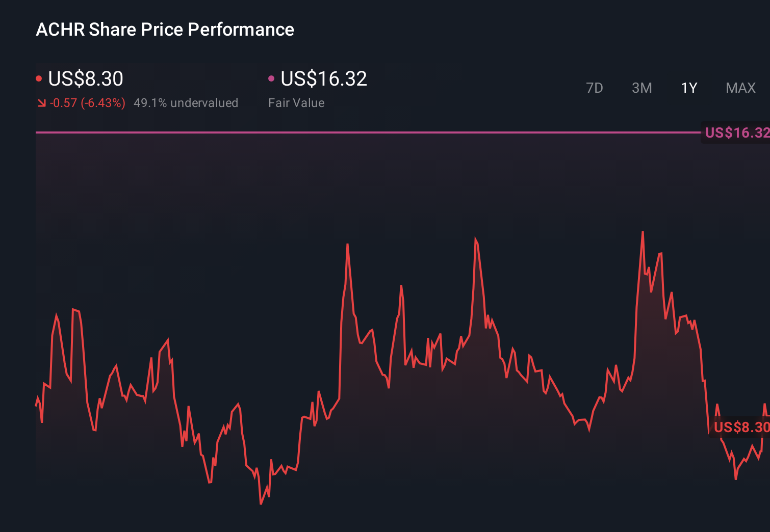Click the red downward arrow indicator
This screenshot has width=770, height=532.
(41, 102)
